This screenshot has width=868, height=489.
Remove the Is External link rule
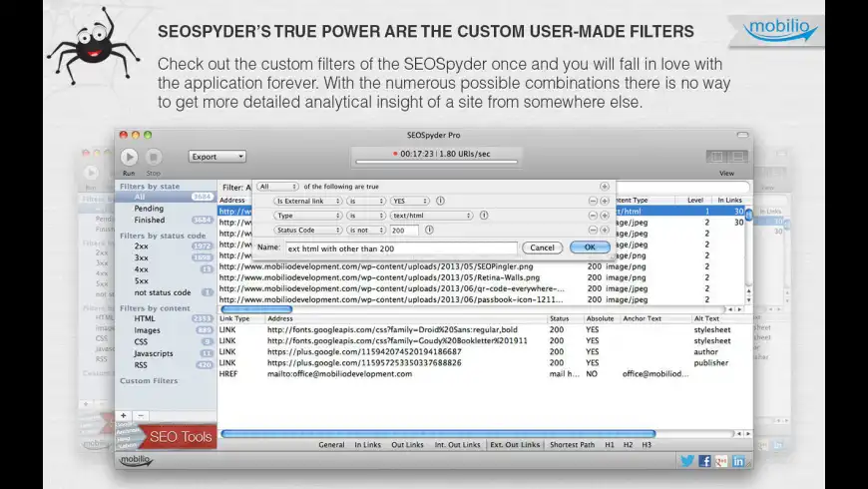[x=593, y=201]
